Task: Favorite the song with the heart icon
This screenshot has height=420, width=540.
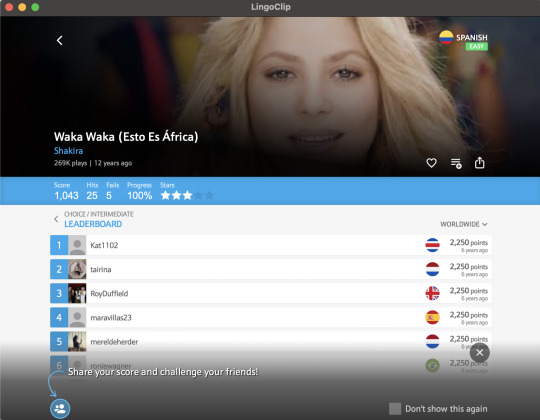Action: pyautogui.click(x=431, y=162)
